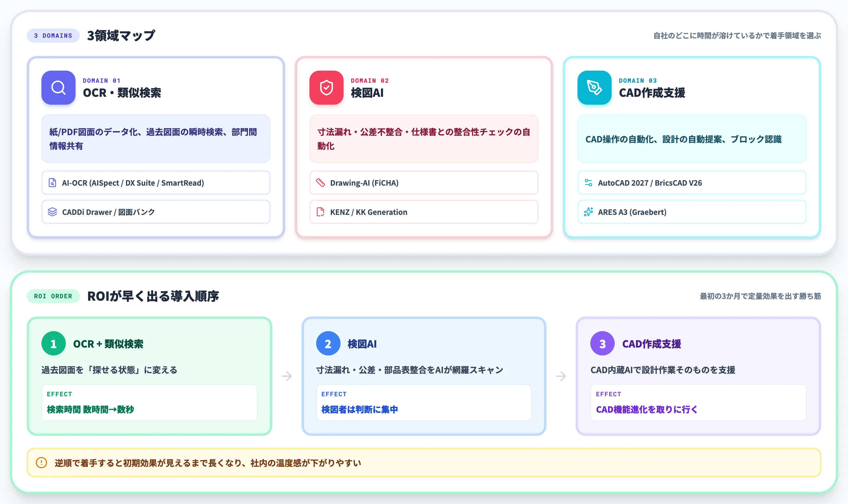Click the arrow between 検図AI and CAD steps
This screenshot has width=848, height=504.
click(x=561, y=376)
